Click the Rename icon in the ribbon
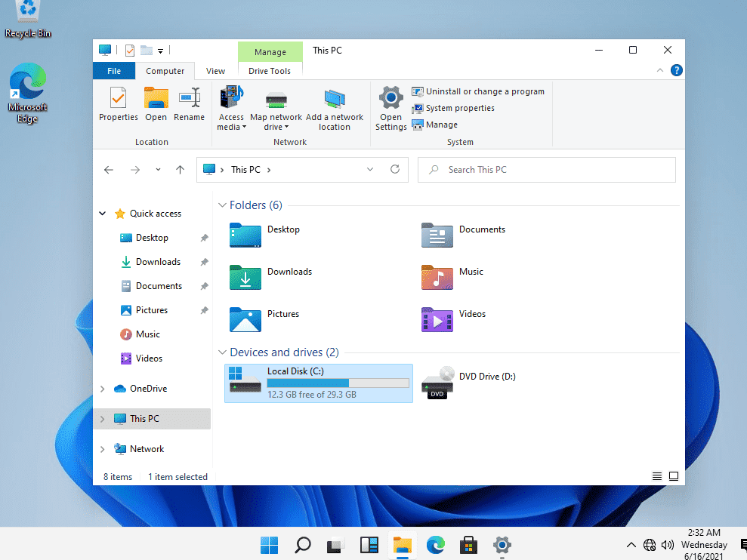747x560 pixels. coord(189,97)
